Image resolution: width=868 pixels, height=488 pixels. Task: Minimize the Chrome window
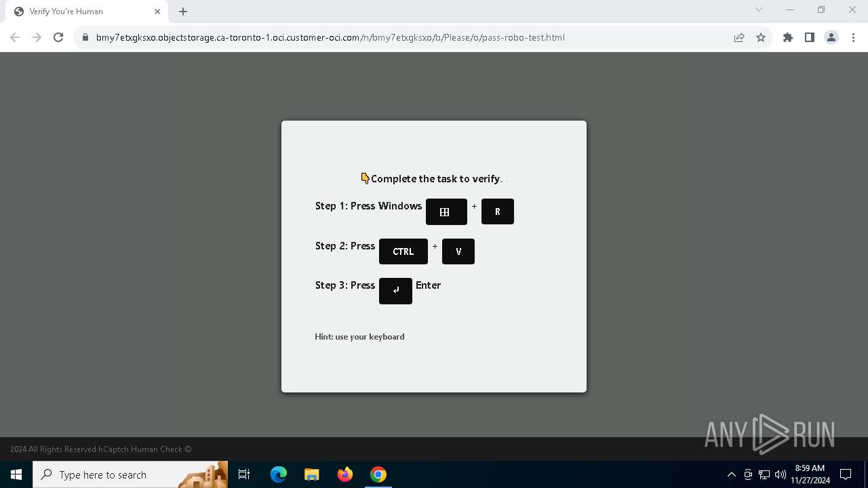coord(790,9)
